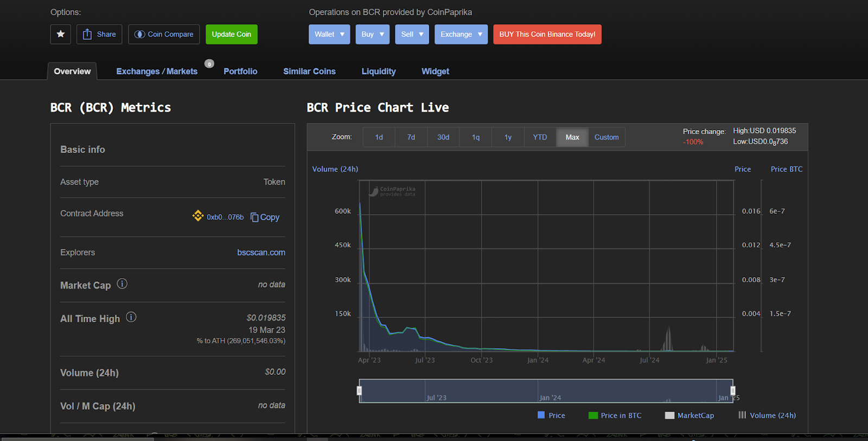This screenshot has width=868, height=441.
Task: Expand the Sell dropdown
Action: click(412, 34)
